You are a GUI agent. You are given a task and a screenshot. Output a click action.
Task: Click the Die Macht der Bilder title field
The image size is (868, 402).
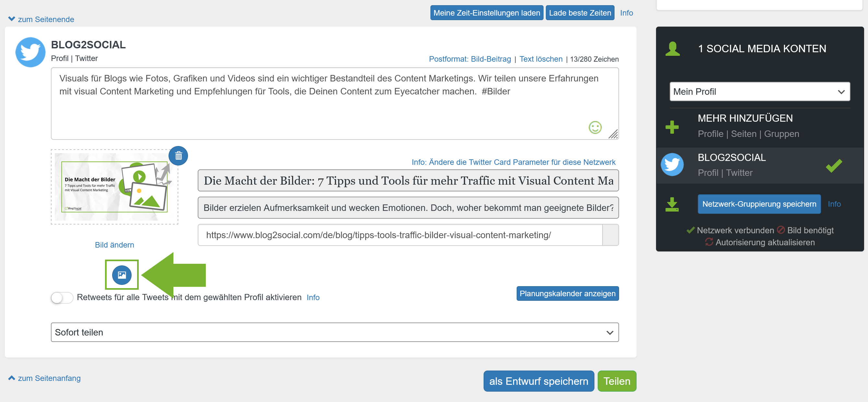pyautogui.click(x=408, y=180)
